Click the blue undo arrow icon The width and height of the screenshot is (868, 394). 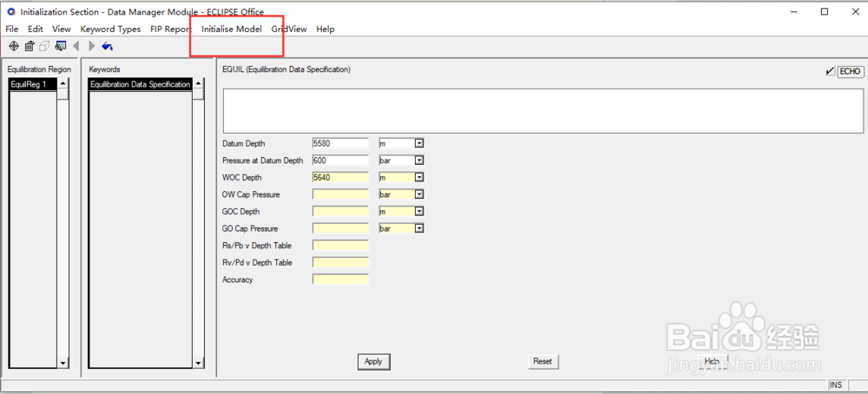point(108,47)
